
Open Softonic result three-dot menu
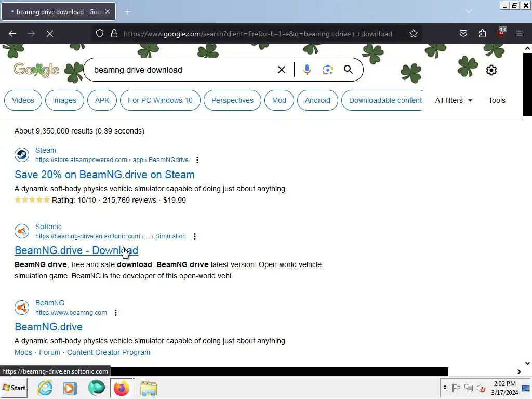point(195,236)
